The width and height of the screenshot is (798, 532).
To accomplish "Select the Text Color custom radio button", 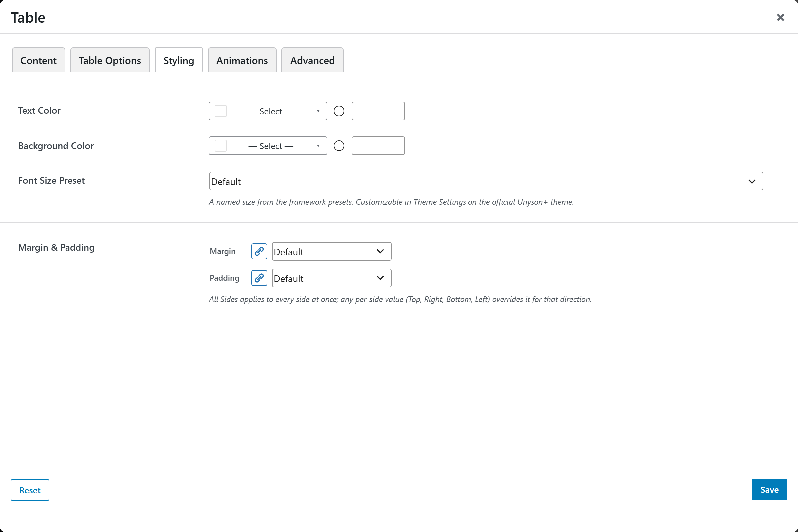I will [339, 111].
